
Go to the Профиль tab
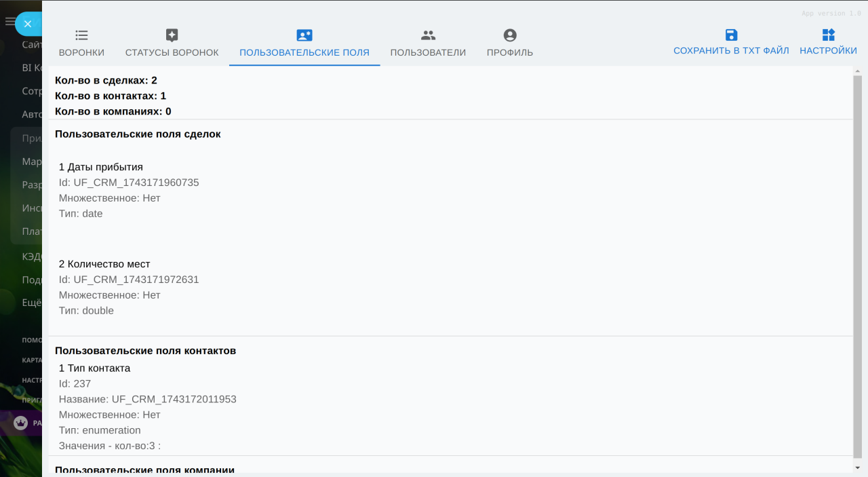pyautogui.click(x=510, y=44)
